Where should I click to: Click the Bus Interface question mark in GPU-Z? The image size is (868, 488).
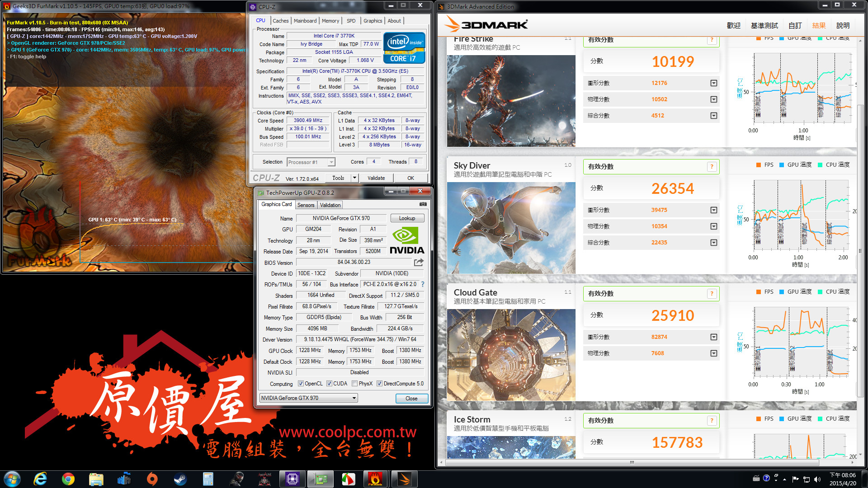(x=423, y=284)
